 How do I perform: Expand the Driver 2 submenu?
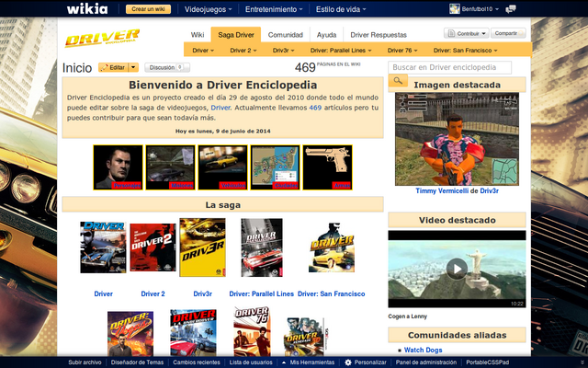click(x=243, y=51)
